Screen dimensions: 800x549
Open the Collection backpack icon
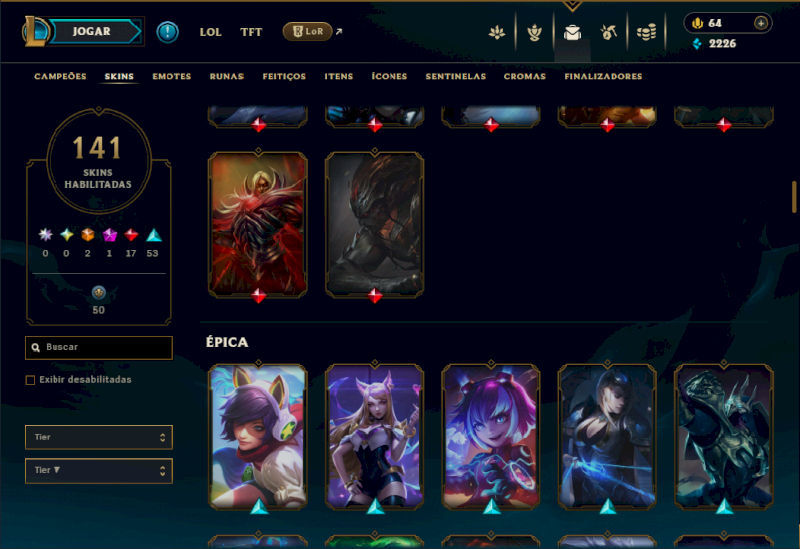pos(572,33)
